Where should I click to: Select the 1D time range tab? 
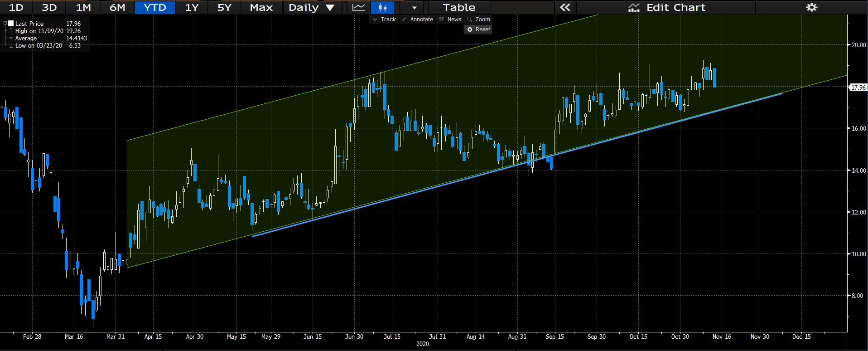[16, 7]
